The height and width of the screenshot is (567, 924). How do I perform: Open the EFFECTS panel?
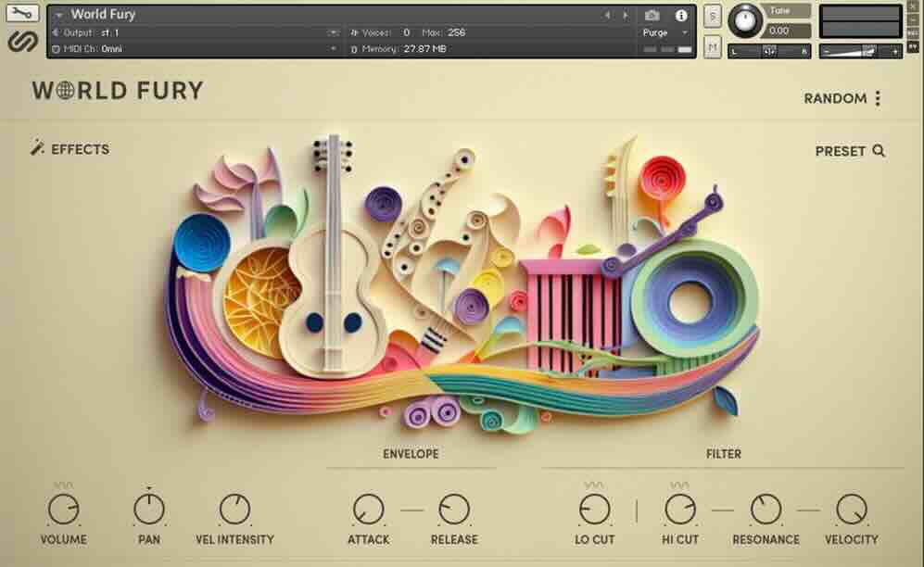(x=70, y=149)
